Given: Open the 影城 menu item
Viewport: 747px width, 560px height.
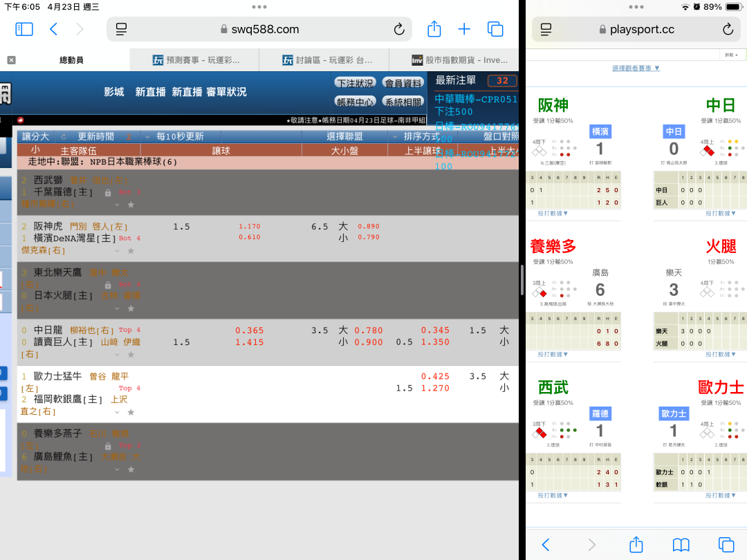Looking at the screenshot, I should [114, 92].
